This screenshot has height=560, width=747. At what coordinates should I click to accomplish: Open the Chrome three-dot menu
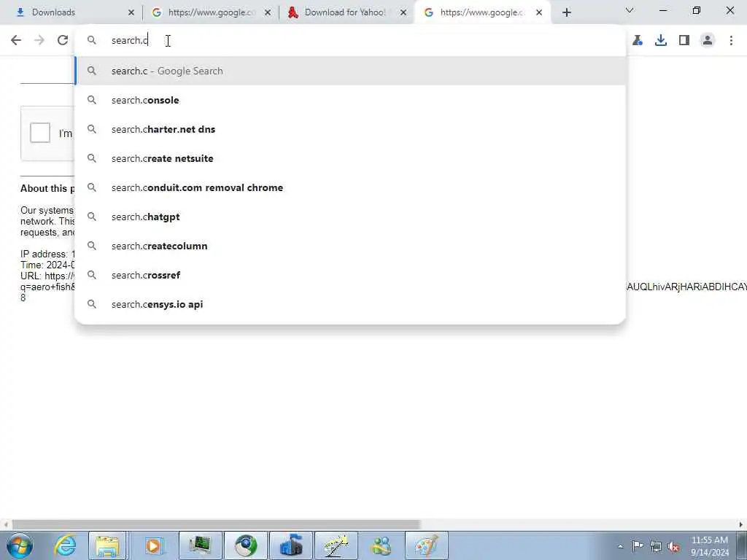coord(731,40)
